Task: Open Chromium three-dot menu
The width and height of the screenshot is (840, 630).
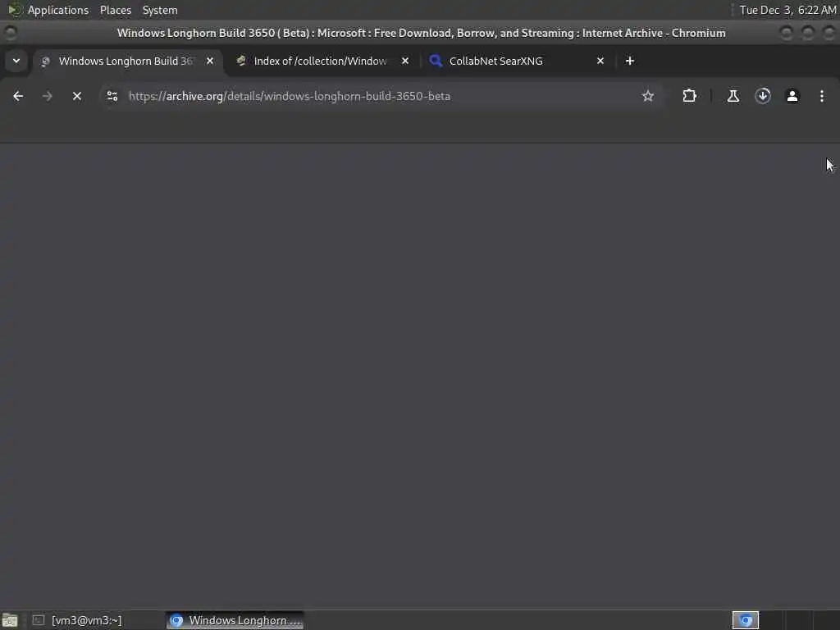Action: coord(822,96)
